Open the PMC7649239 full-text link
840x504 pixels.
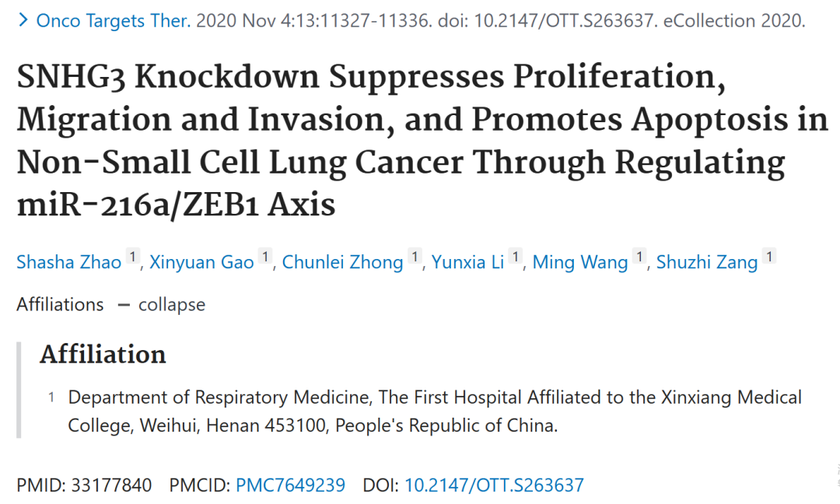coord(290,485)
